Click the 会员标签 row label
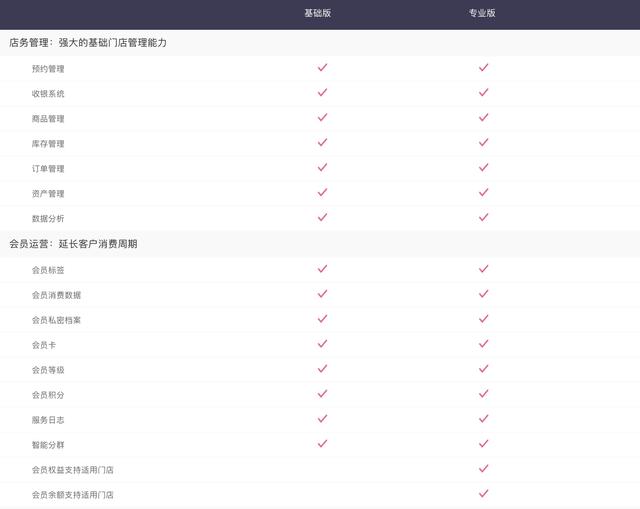Image resolution: width=640 pixels, height=509 pixels. (48, 270)
